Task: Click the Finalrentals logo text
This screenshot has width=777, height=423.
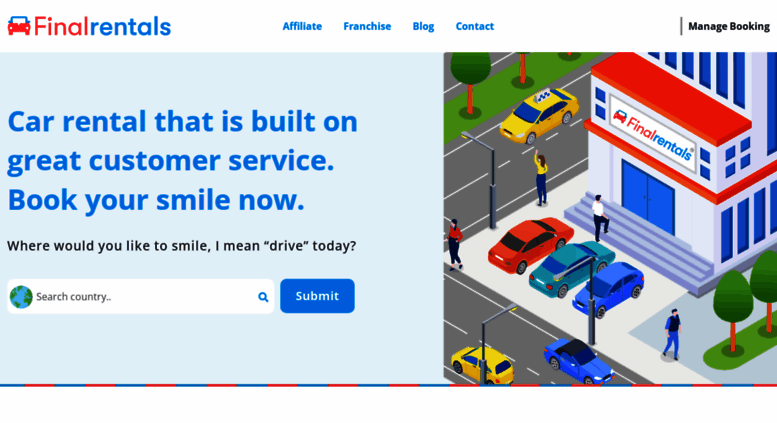Action: point(102,26)
